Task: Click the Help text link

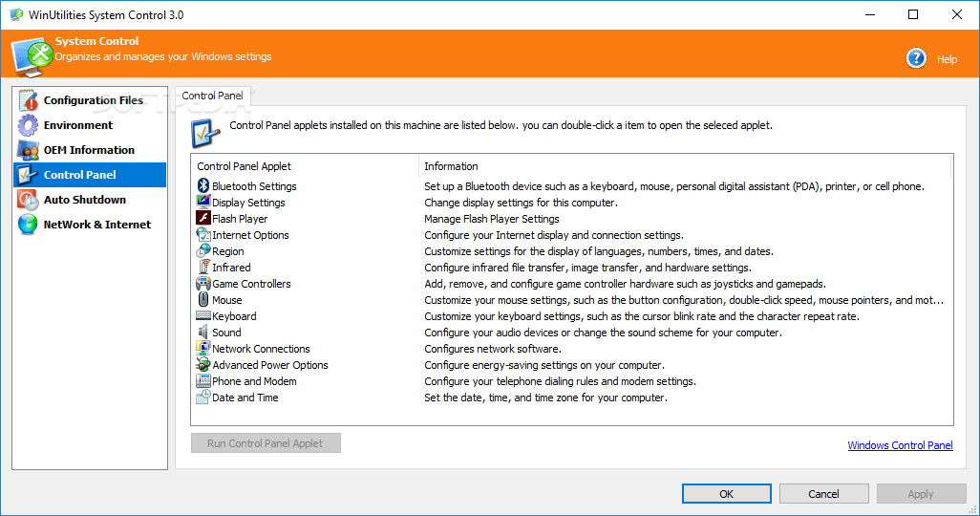Action: point(947,59)
